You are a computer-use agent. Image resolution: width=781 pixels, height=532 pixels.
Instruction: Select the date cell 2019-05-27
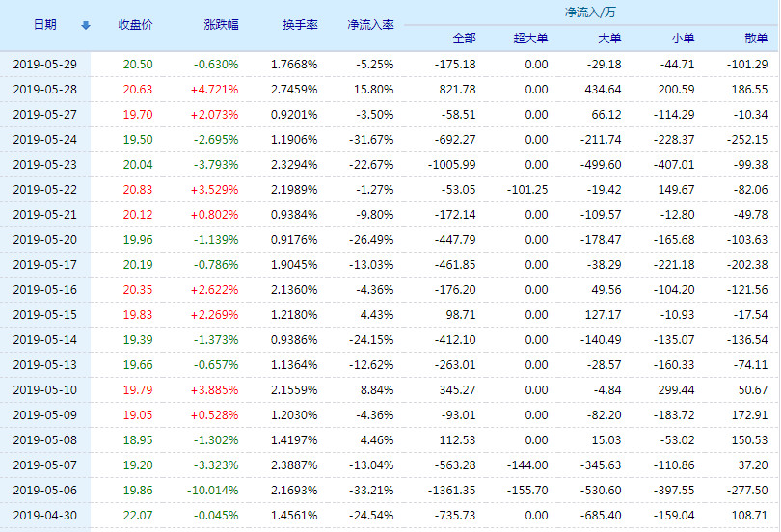pyautogui.click(x=44, y=115)
